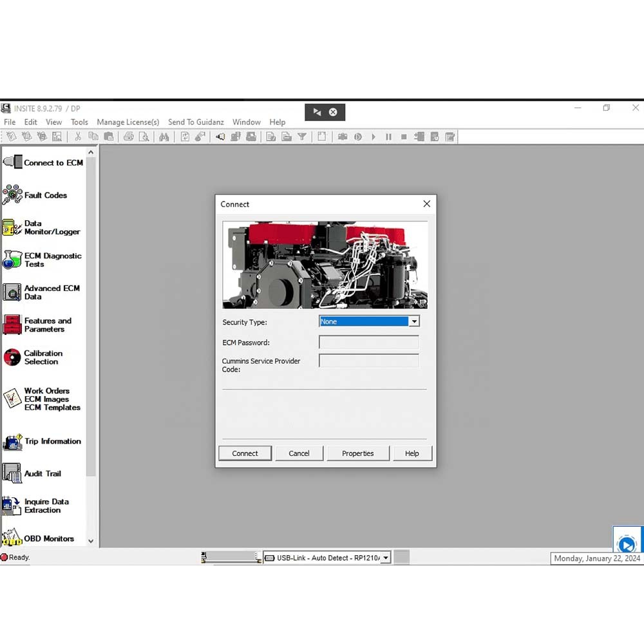Open the View menu

(x=54, y=122)
